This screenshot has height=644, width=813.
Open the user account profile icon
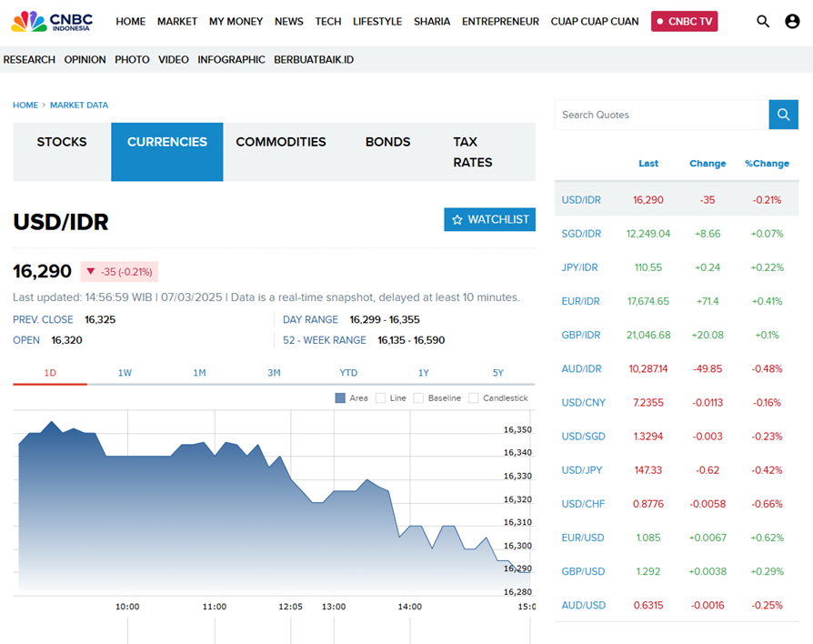[792, 21]
